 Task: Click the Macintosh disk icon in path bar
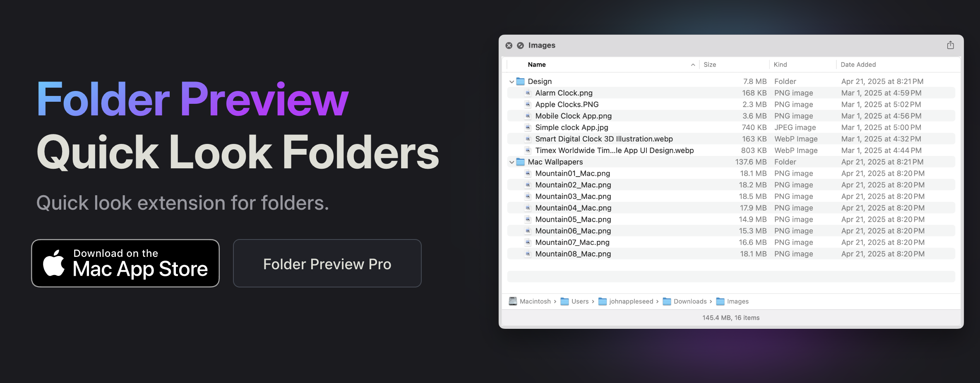click(x=513, y=301)
